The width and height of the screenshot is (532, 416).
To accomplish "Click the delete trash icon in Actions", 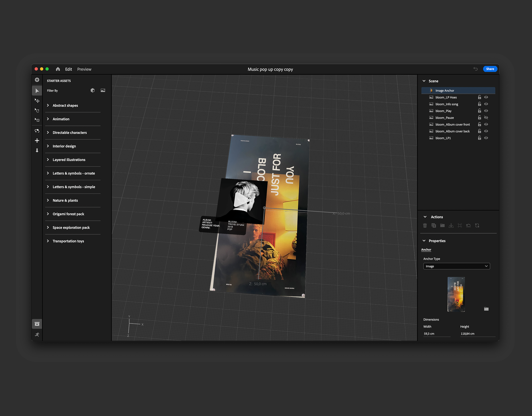I will [425, 225].
